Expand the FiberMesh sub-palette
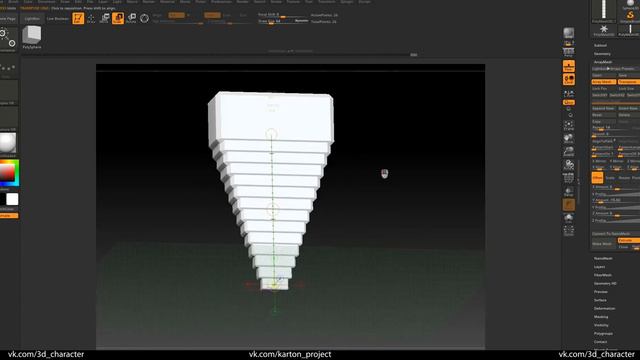Viewport: 640px width, 360px height. pyautogui.click(x=603, y=276)
